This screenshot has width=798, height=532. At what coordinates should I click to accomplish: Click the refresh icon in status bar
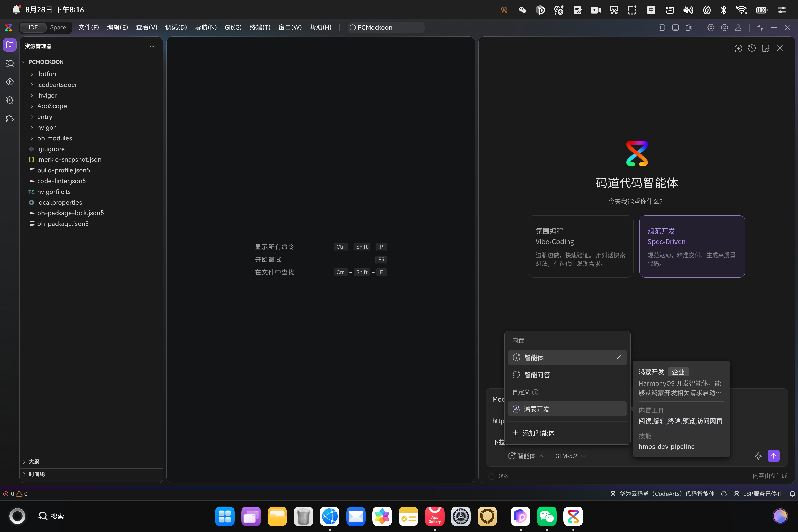pos(724,494)
